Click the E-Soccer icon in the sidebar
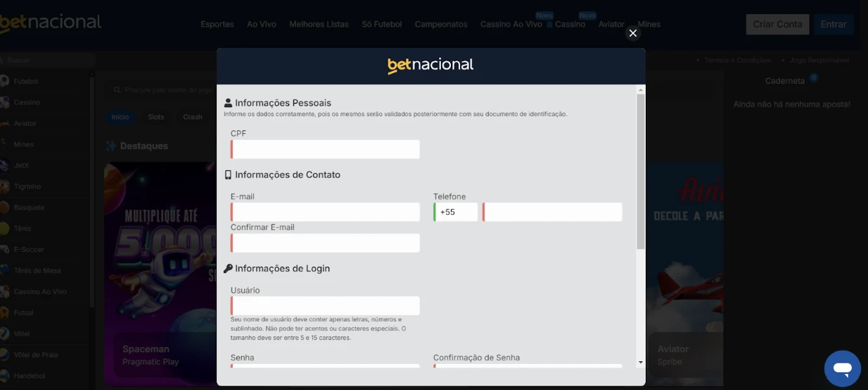 (x=4, y=249)
